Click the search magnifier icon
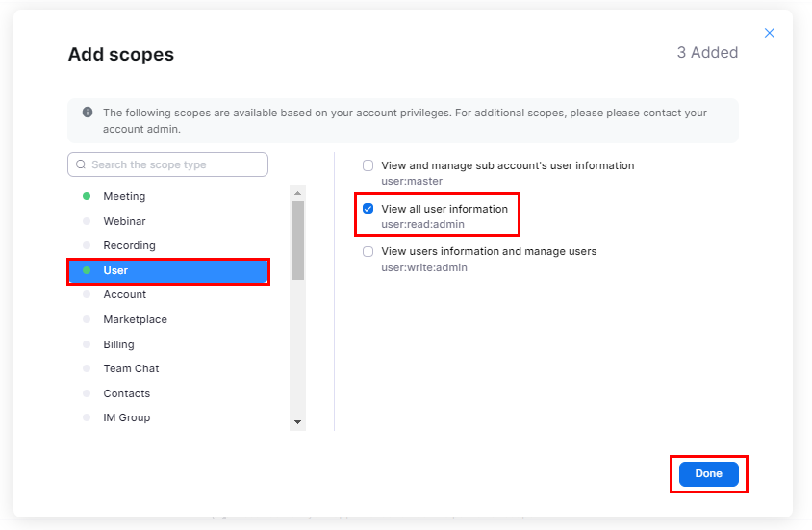This screenshot has width=812, height=530. click(81, 164)
